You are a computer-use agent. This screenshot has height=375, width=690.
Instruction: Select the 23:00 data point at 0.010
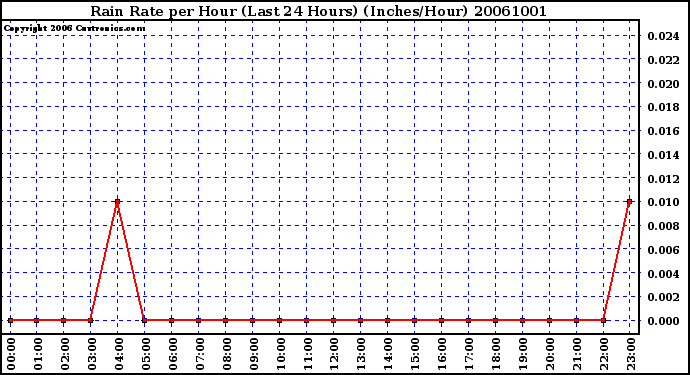(x=630, y=202)
